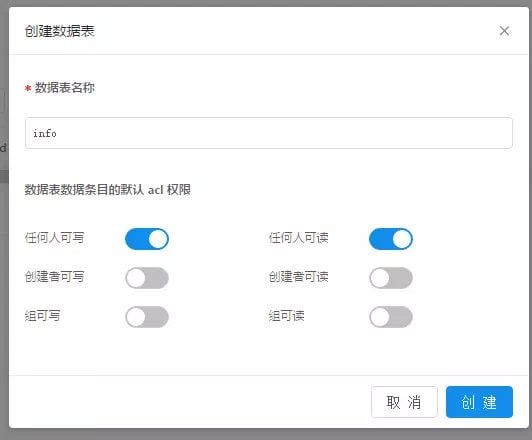Click the 创建者可读 label text
532x440 pixels.
(x=299, y=277)
